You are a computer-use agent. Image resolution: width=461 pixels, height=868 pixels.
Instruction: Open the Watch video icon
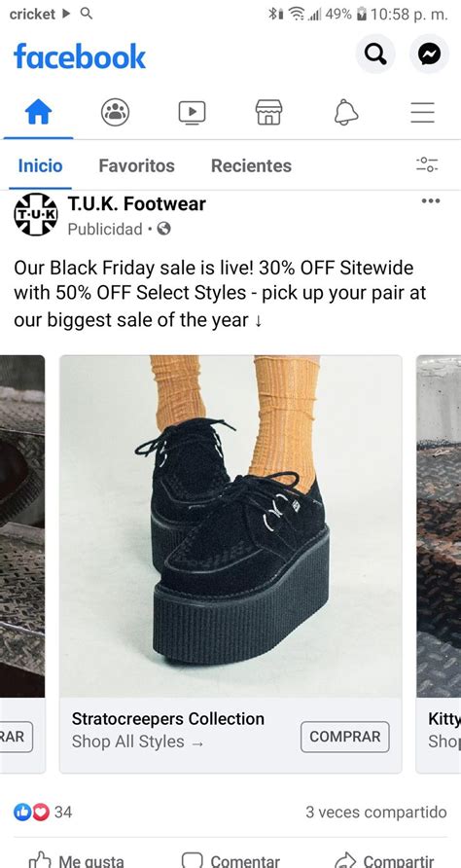(x=192, y=112)
